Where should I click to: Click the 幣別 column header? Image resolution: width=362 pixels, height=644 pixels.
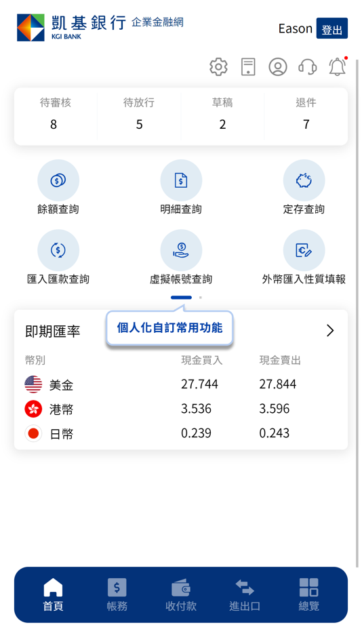click(x=35, y=361)
